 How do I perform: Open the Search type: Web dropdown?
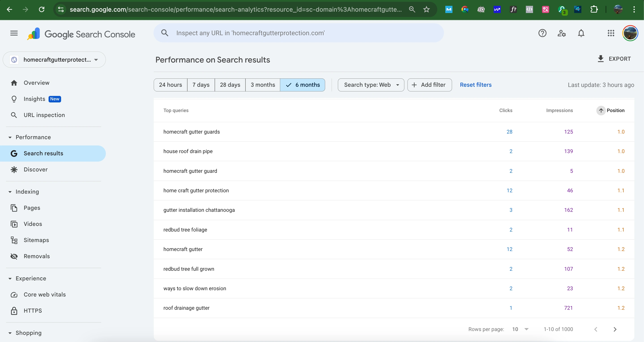point(371,85)
